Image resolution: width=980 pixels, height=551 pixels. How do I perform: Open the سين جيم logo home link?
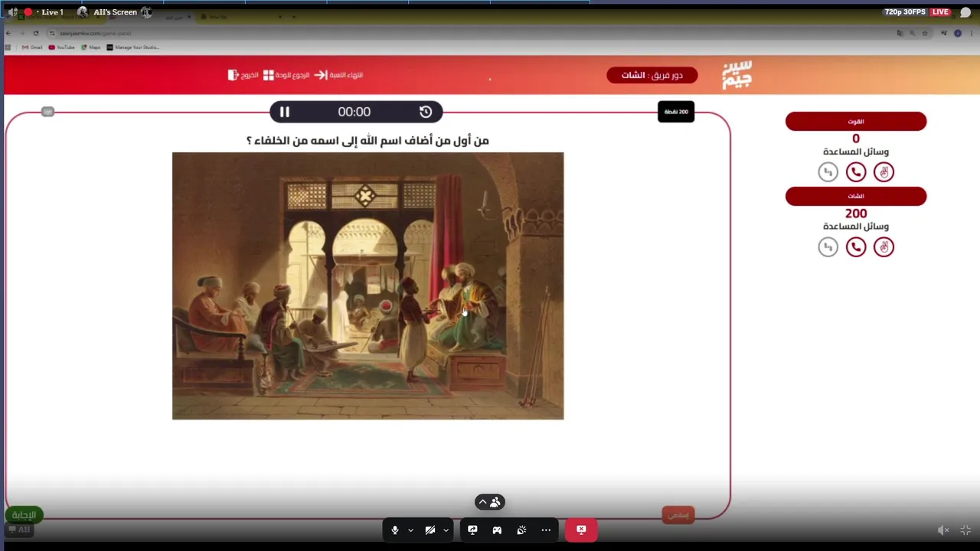[x=737, y=75]
